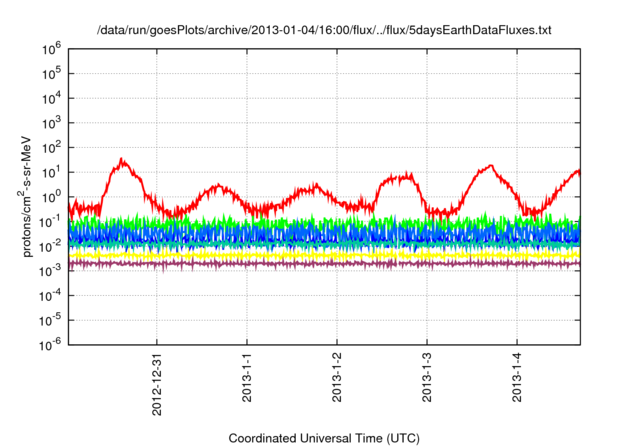This screenshot has width=640, height=448.
Task: Click the 10^-4 y-axis tick label
Action: pyautogui.click(x=50, y=296)
